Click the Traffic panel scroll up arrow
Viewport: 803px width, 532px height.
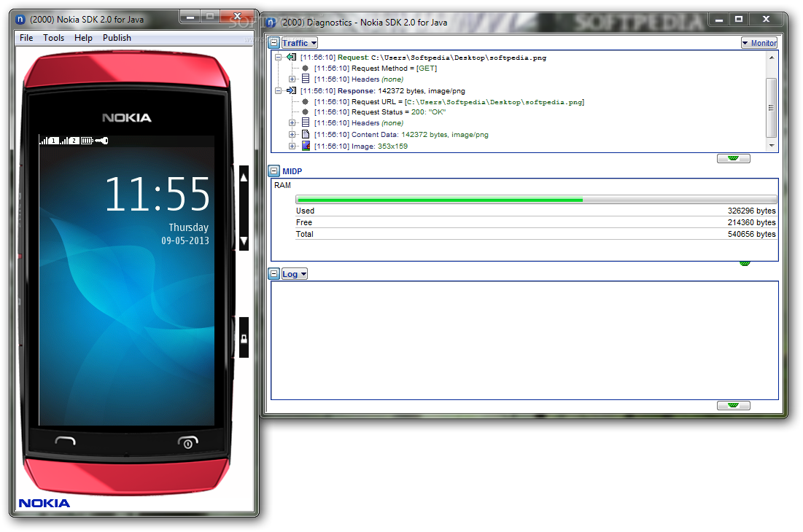[771, 58]
